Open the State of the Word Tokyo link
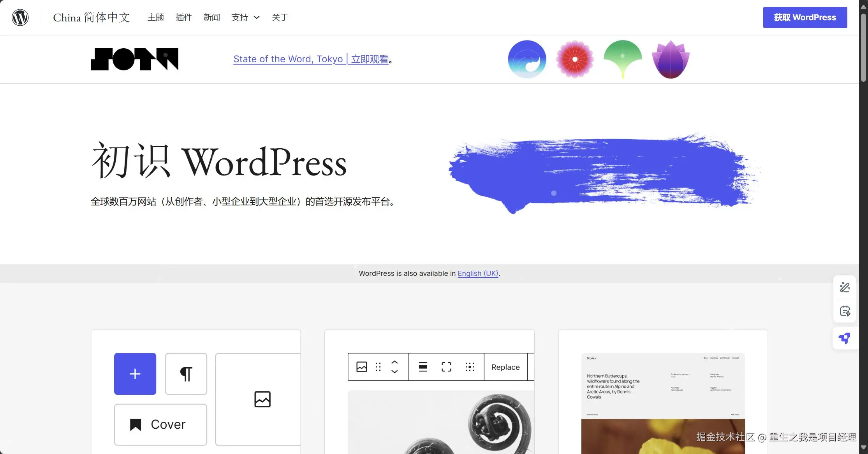The width and height of the screenshot is (868, 454). [x=311, y=59]
